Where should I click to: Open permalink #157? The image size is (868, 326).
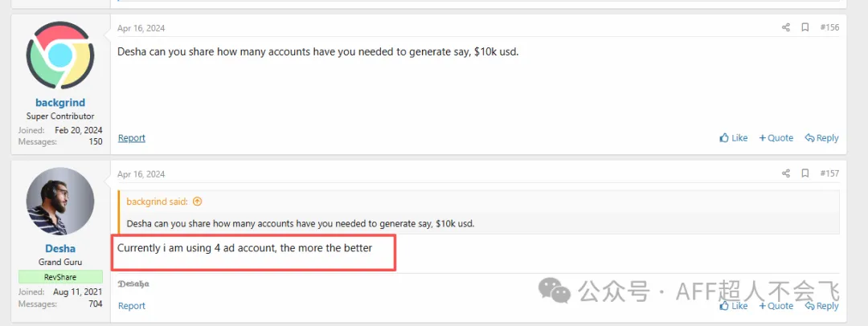click(829, 173)
